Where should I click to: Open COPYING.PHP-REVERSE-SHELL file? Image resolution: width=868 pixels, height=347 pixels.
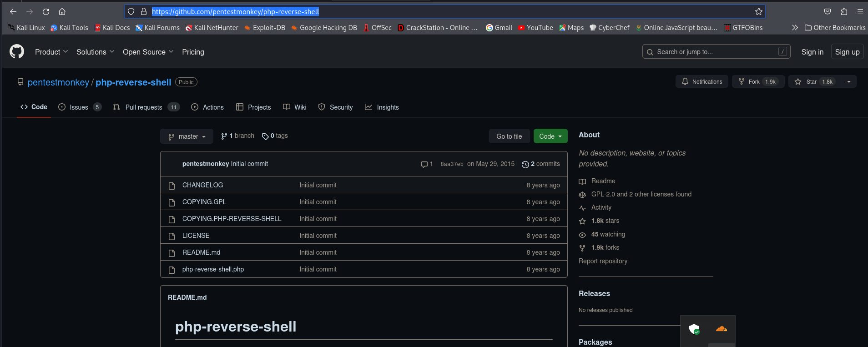(232, 219)
